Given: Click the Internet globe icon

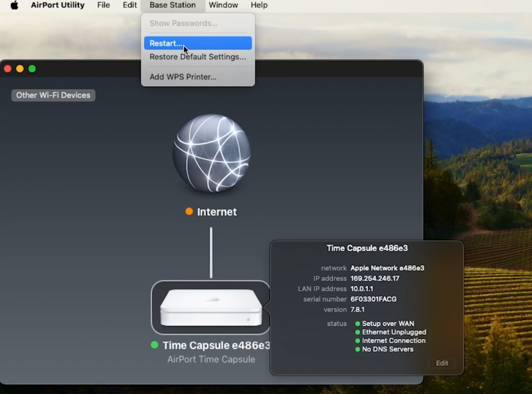Looking at the screenshot, I should point(212,153).
